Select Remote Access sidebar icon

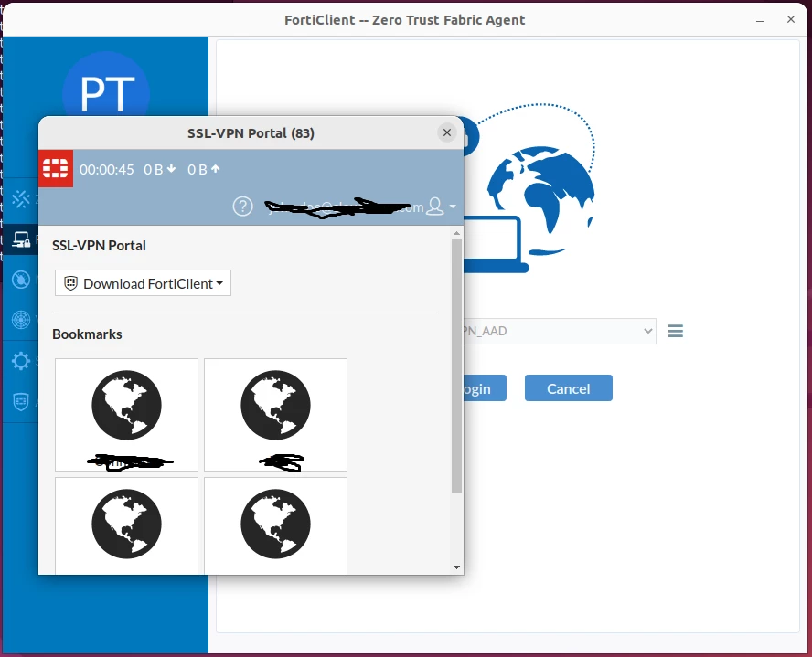pos(21,239)
